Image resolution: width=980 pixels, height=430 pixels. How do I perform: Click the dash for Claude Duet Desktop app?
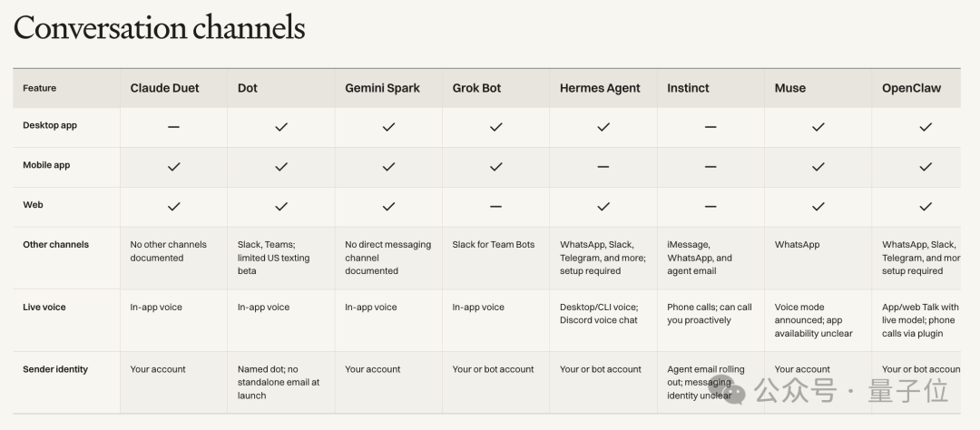173,127
